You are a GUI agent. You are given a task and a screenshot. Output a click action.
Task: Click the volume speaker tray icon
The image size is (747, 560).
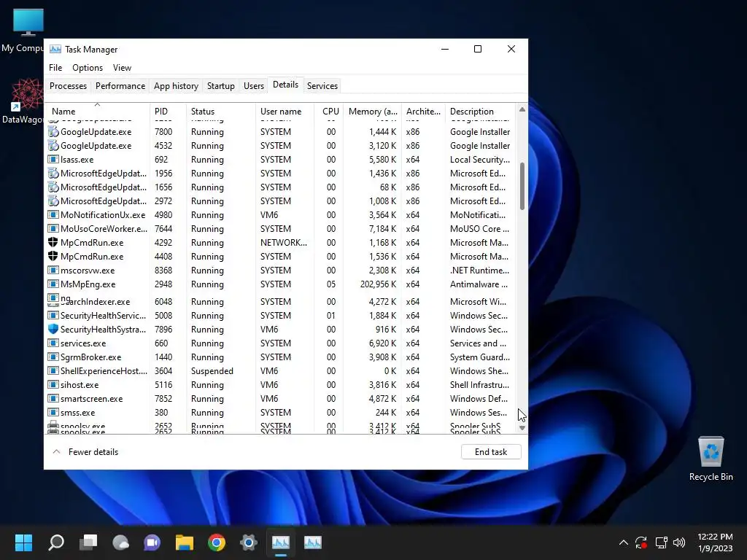(x=679, y=542)
